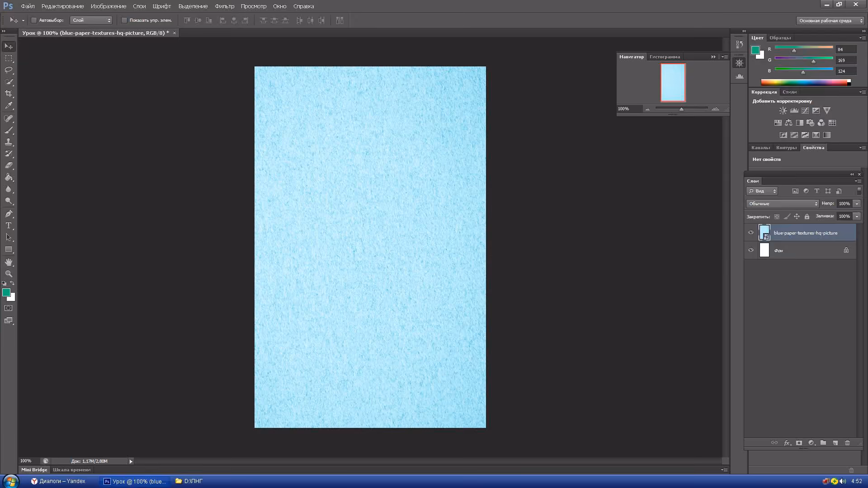868x488 pixels.
Task: Open the Mini Bridge panel
Action: click(34, 470)
